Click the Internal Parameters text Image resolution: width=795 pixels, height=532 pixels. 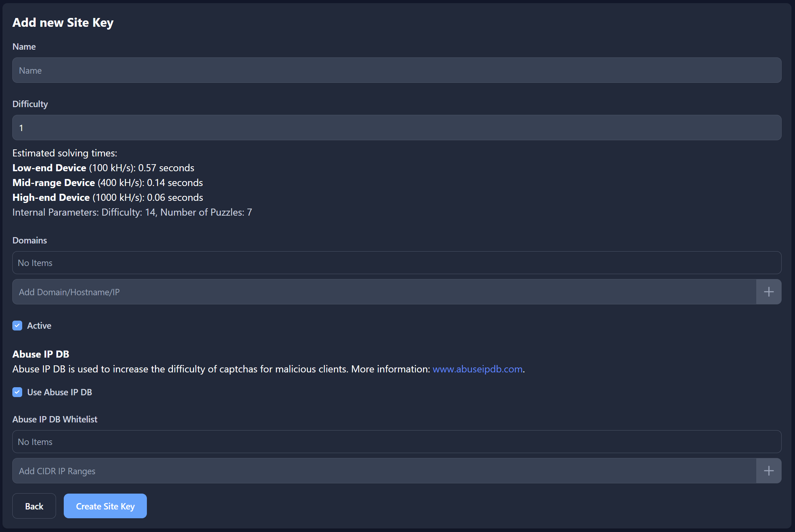click(132, 212)
